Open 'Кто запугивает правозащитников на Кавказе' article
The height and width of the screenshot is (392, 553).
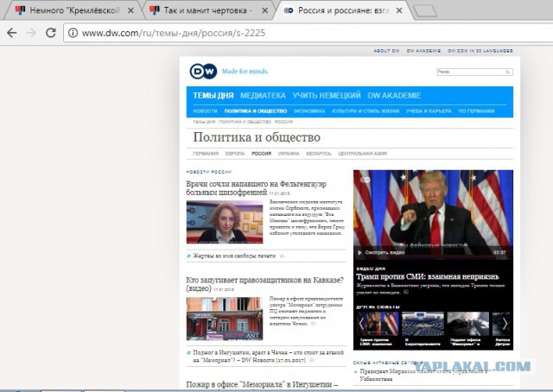click(264, 284)
